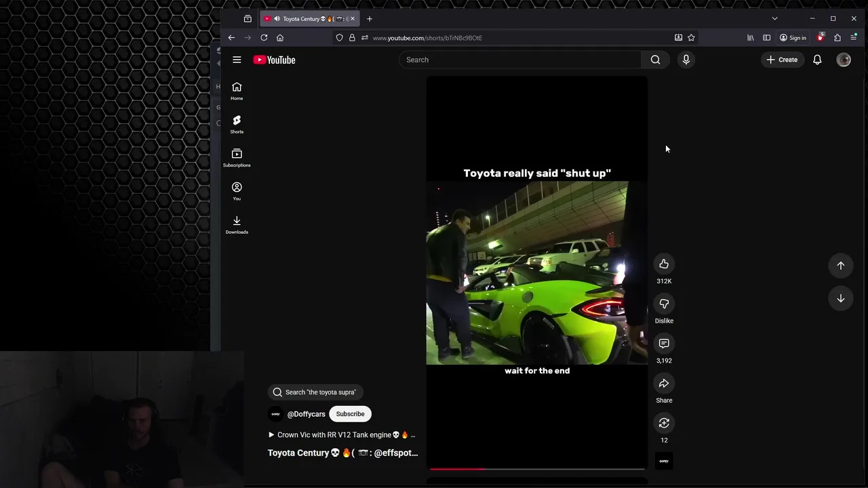Open the You section in sidebar
Viewport: 868px width, 488px height.
click(x=237, y=191)
